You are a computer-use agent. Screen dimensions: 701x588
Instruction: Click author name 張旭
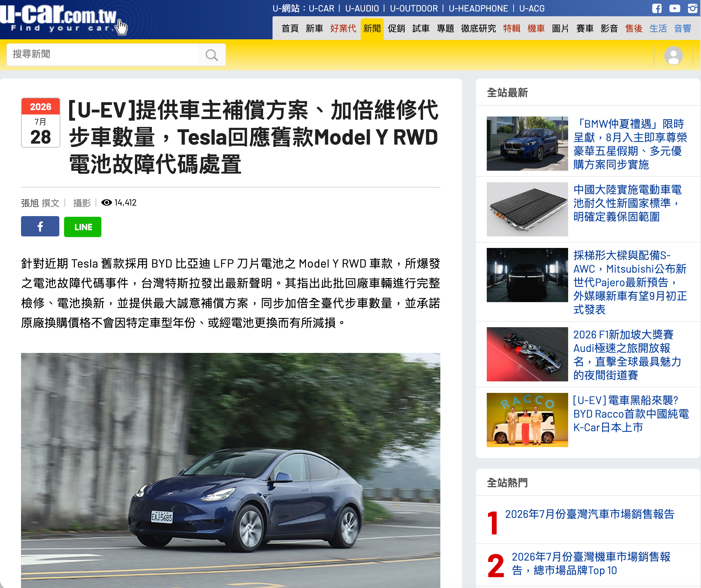(30, 203)
